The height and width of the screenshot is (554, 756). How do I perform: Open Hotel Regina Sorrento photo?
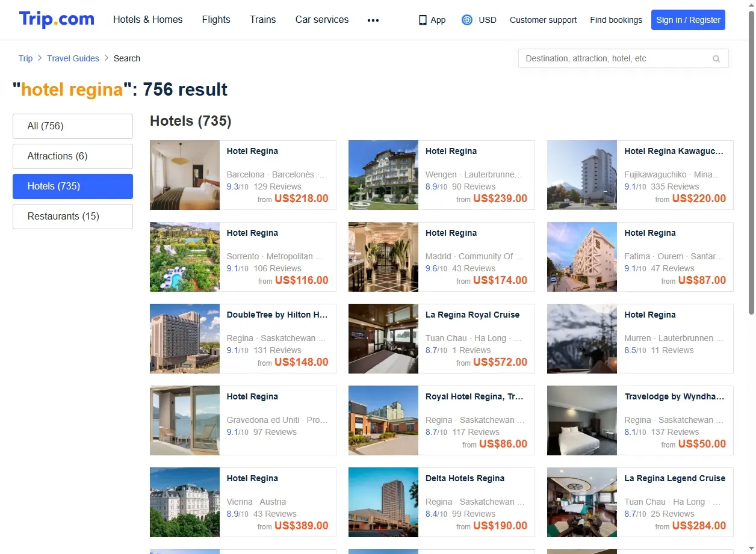pyautogui.click(x=185, y=257)
